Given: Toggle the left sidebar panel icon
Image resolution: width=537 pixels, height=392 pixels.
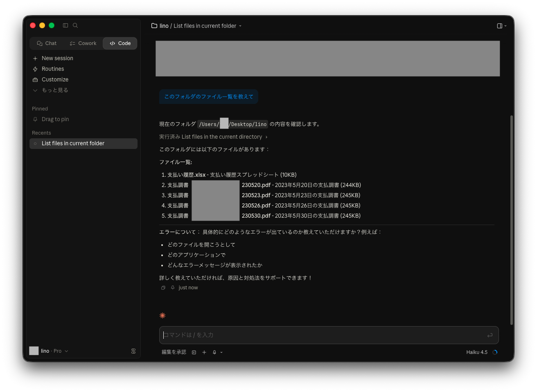Looking at the screenshot, I should 65,25.
